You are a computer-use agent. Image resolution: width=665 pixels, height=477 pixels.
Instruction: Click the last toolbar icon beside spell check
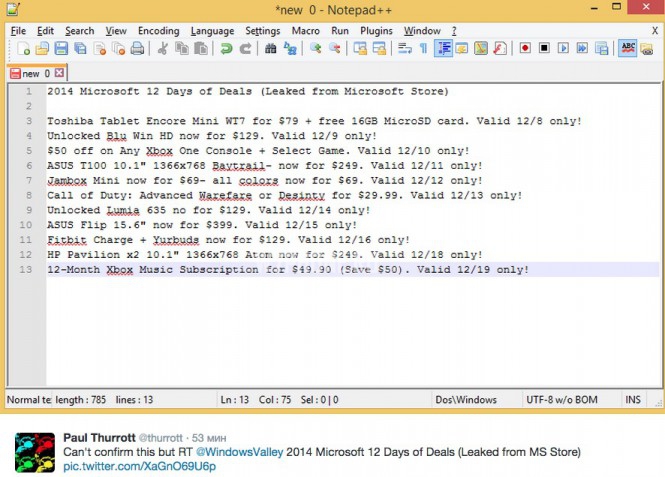pyautogui.click(x=647, y=49)
